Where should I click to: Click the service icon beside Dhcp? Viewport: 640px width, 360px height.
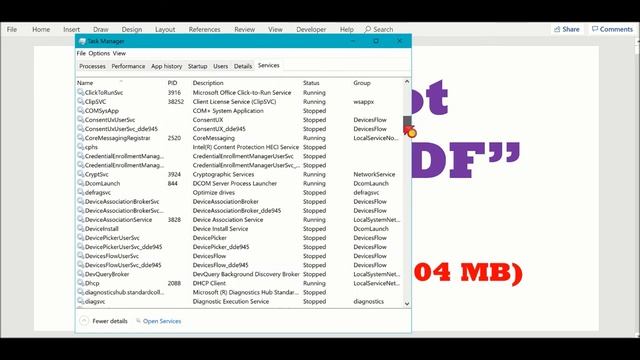80,282
